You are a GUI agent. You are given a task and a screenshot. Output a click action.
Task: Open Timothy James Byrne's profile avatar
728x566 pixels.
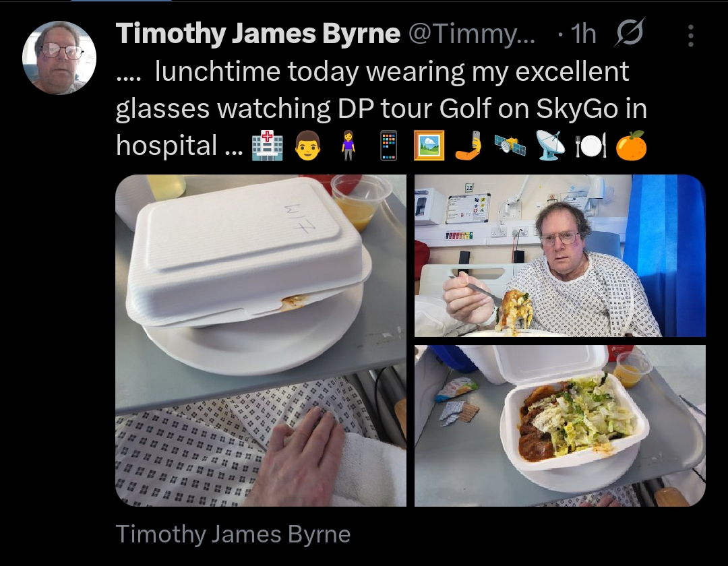point(59,58)
